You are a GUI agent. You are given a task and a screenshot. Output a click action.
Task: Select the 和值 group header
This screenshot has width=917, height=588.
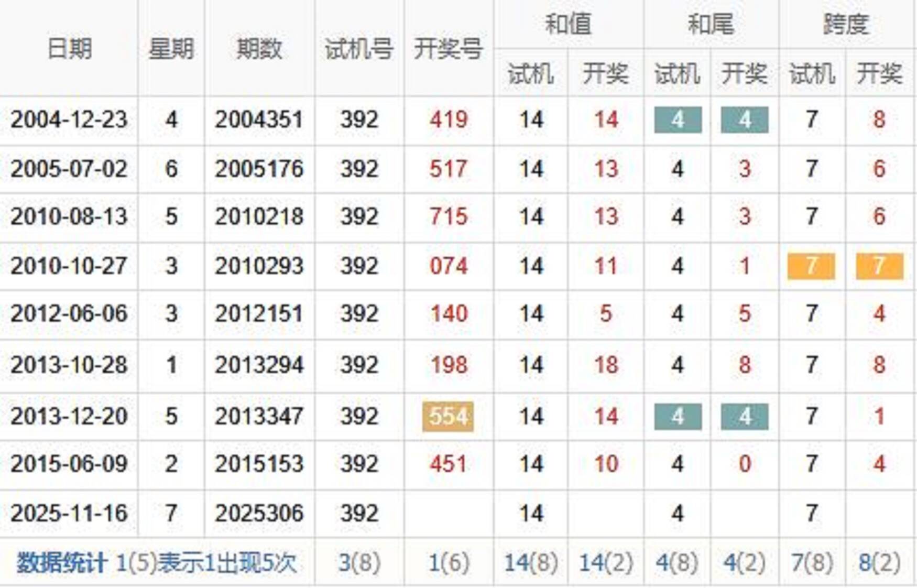tap(568, 24)
